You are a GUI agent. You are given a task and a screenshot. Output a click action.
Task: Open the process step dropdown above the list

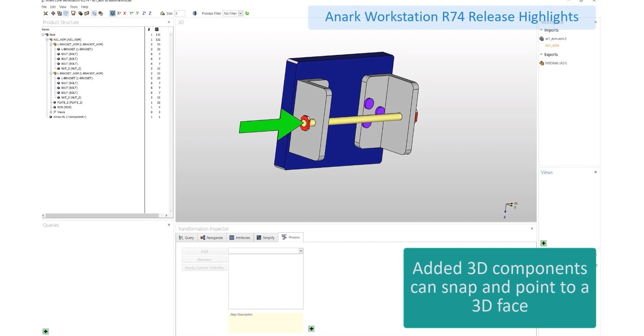(x=301, y=251)
